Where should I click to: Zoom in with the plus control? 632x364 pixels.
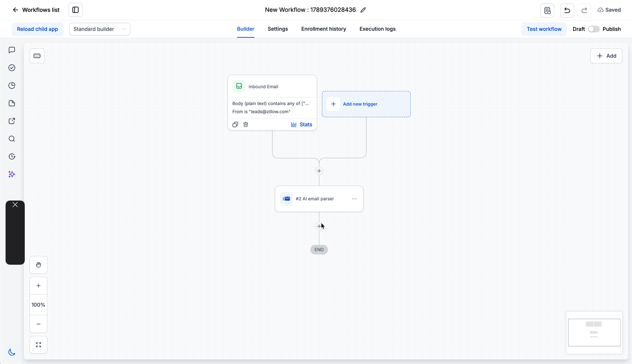coord(38,286)
